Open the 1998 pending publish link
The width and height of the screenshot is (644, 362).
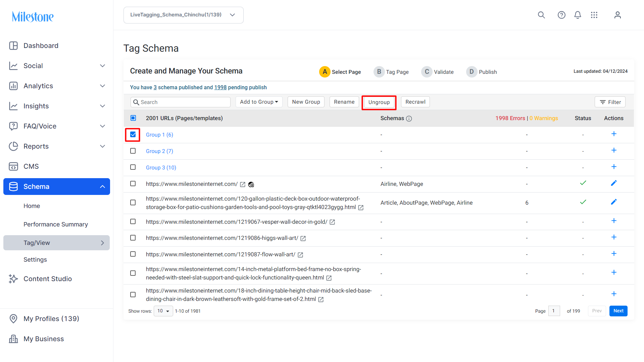coord(220,88)
